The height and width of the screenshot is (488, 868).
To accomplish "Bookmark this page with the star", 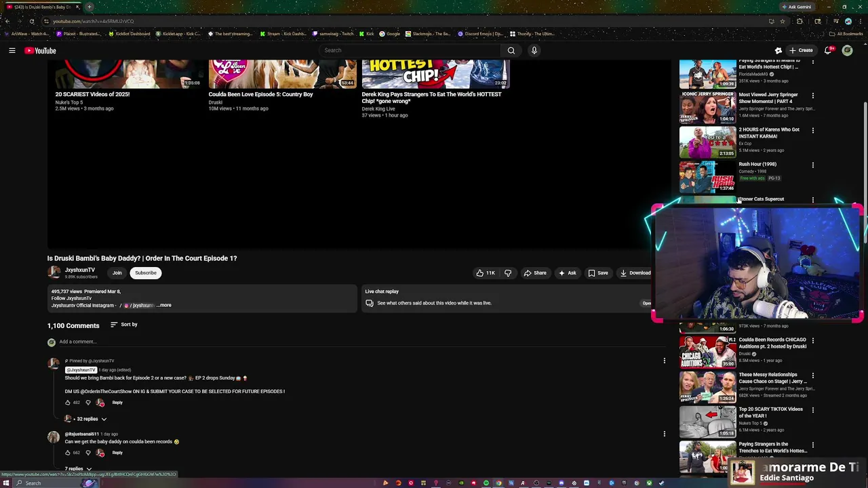I will point(782,21).
